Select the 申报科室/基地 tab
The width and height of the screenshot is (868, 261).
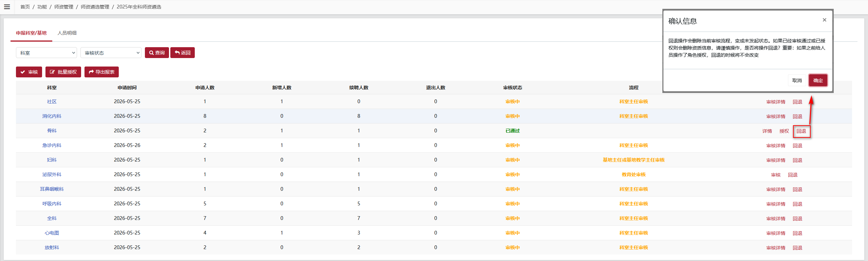coord(31,33)
